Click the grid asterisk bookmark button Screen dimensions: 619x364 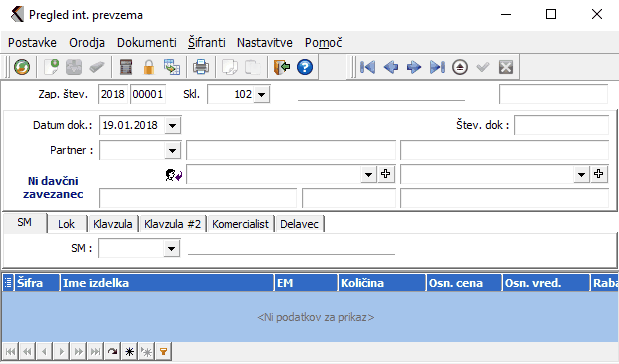pos(129,351)
